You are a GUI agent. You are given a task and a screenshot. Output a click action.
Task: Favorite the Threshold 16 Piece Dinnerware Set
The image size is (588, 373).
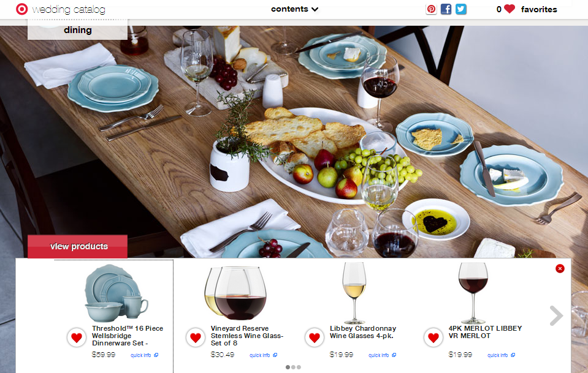click(x=77, y=338)
